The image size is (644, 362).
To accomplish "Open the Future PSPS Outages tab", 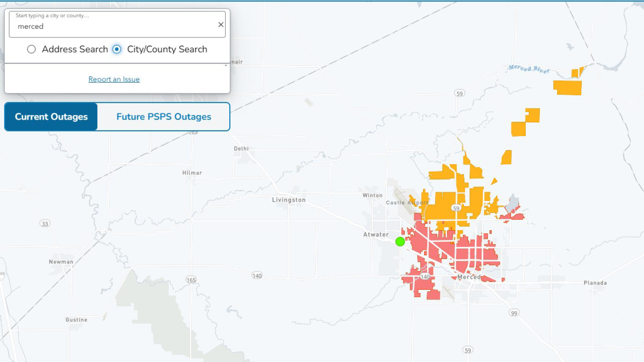I will pyautogui.click(x=163, y=117).
